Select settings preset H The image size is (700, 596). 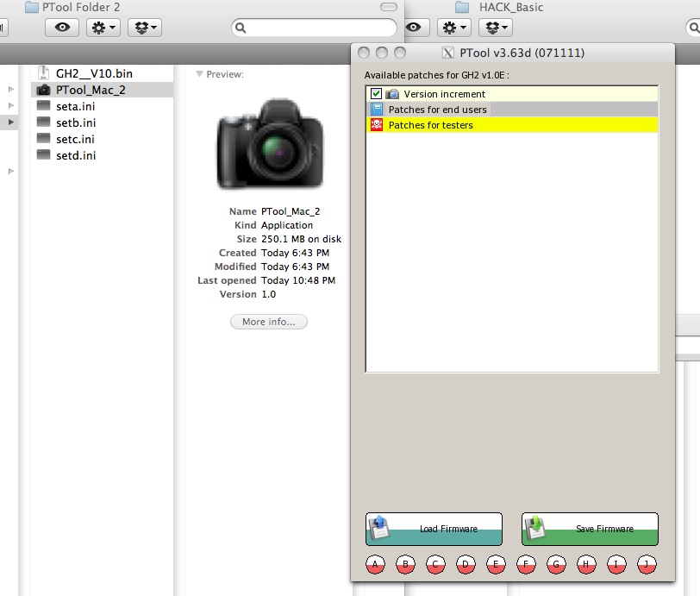tap(586, 564)
